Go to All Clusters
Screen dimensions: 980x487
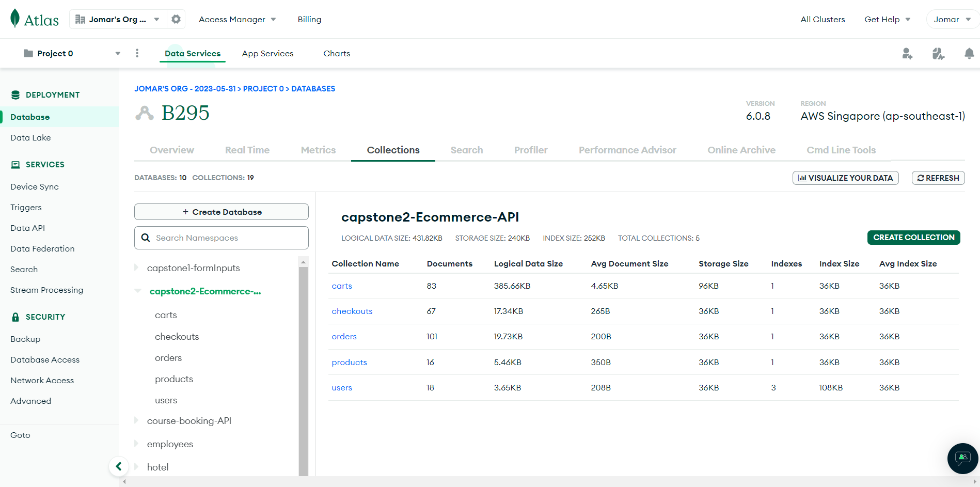823,19
